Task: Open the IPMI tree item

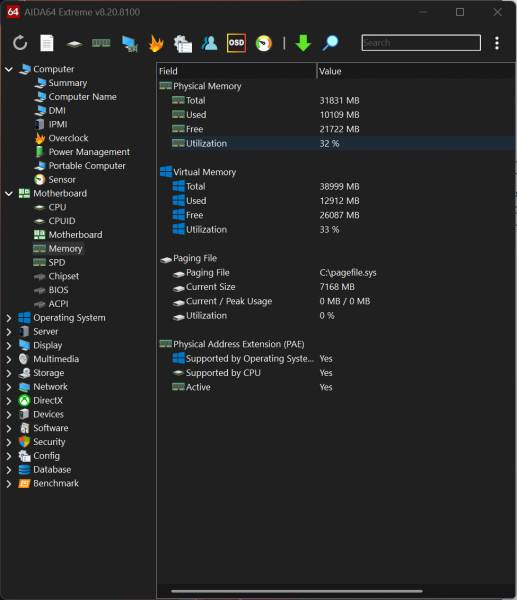Action: tap(58, 124)
